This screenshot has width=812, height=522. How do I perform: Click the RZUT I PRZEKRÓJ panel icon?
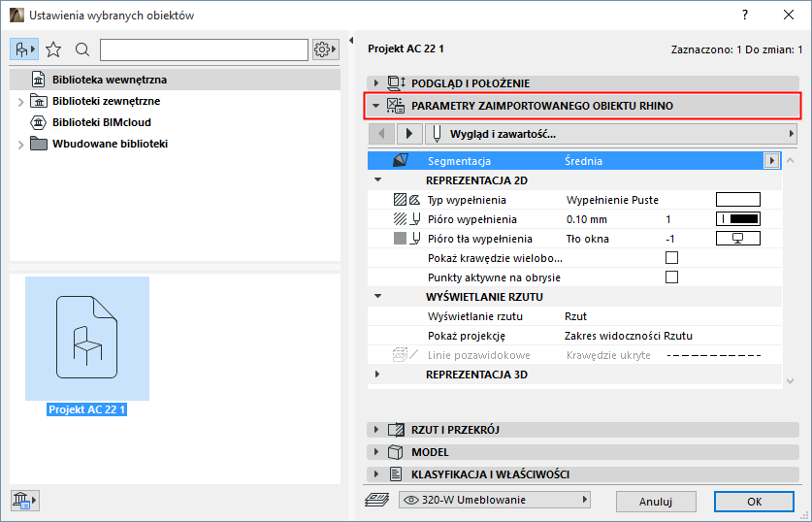click(x=396, y=429)
